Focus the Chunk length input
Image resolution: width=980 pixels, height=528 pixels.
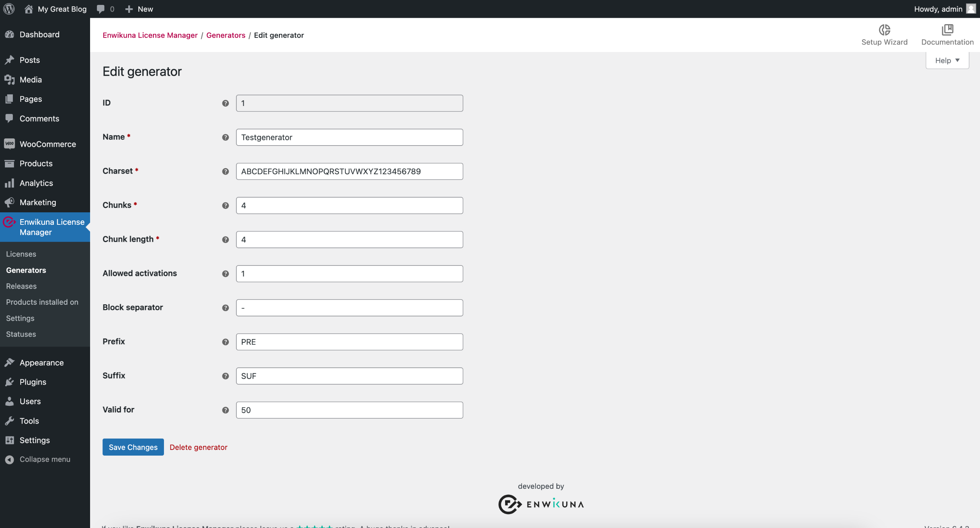point(349,239)
